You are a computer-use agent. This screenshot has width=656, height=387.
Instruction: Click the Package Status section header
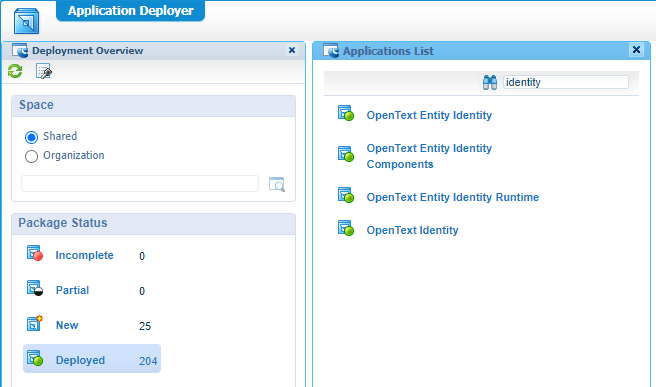click(154, 223)
